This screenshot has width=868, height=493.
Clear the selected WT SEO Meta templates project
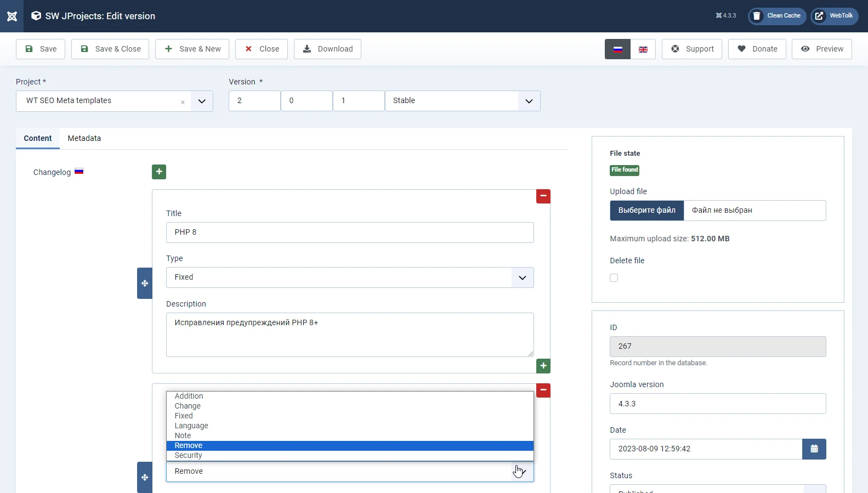click(x=183, y=102)
